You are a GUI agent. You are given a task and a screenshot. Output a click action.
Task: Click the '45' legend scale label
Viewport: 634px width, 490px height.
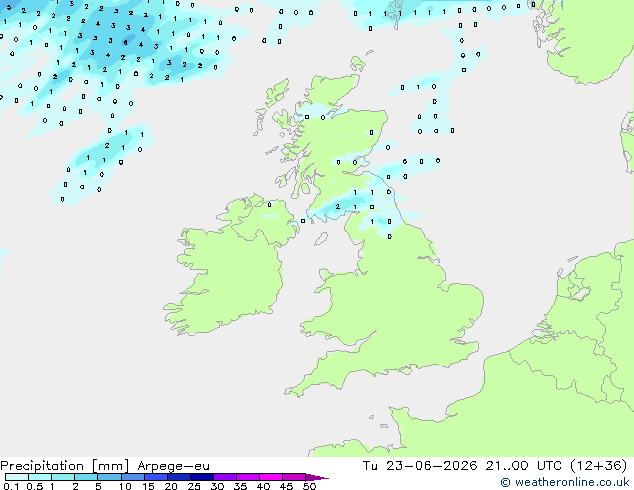286,486
